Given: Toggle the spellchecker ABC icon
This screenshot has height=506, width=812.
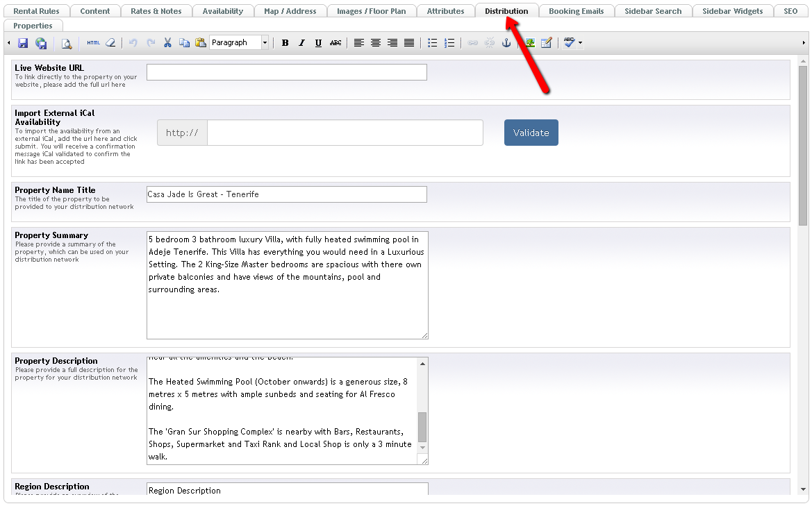Looking at the screenshot, I should [569, 43].
